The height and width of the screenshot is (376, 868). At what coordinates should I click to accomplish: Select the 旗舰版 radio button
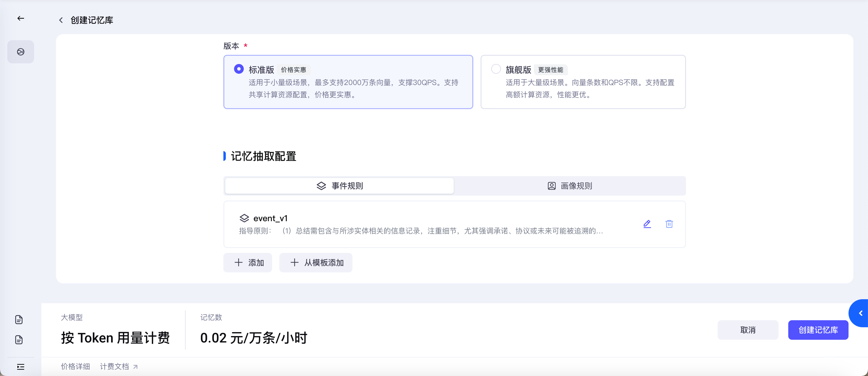(496, 69)
